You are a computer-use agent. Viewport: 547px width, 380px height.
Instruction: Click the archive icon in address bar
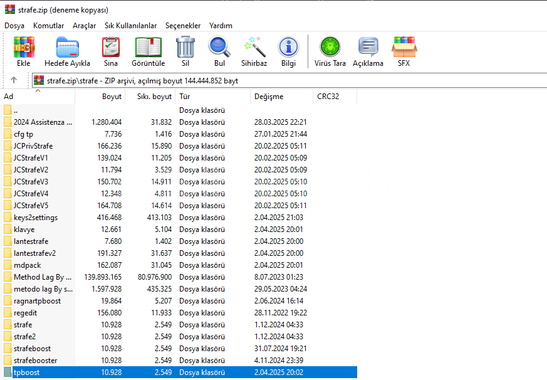(x=39, y=81)
